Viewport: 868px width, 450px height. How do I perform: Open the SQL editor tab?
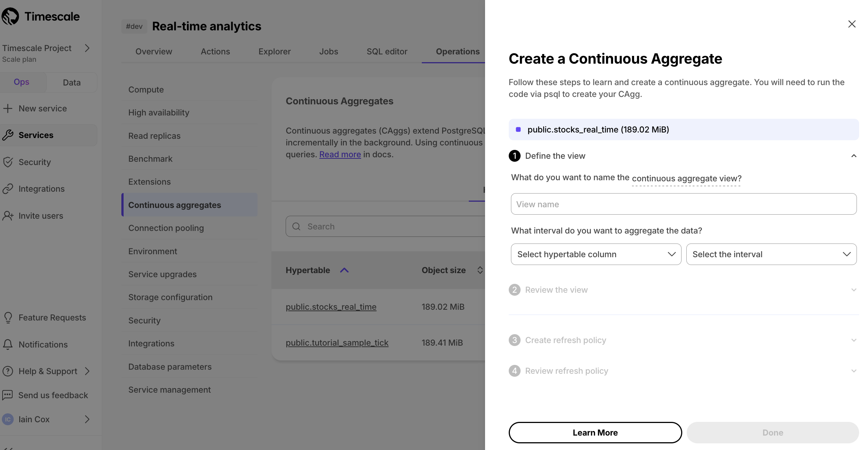tap(387, 51)
